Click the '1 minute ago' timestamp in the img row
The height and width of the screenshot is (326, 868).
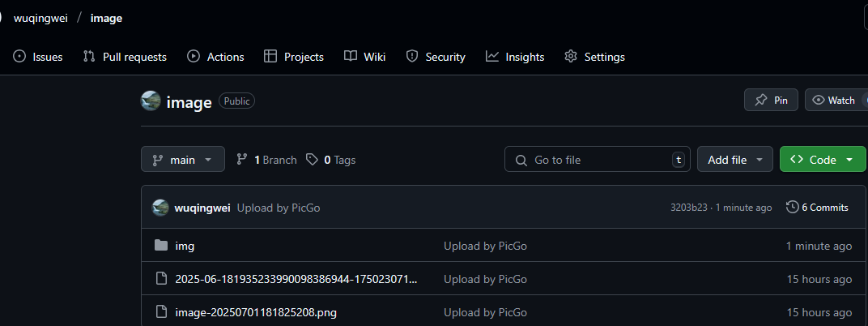point(819,246)
